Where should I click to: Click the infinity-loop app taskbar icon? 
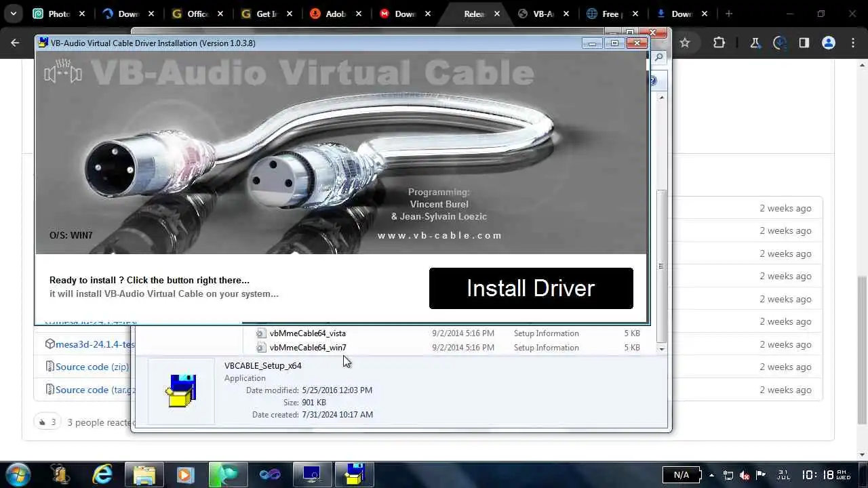pos(270,475)
